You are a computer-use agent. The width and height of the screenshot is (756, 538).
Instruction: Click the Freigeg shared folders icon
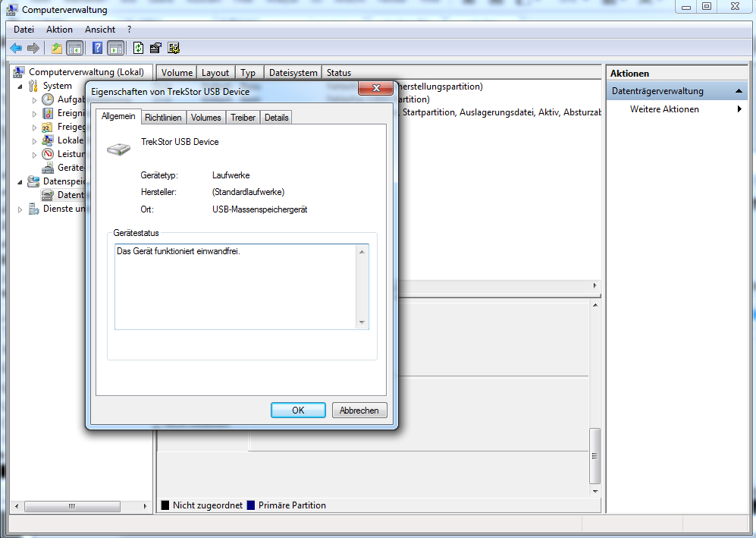(x=47, y=127)
